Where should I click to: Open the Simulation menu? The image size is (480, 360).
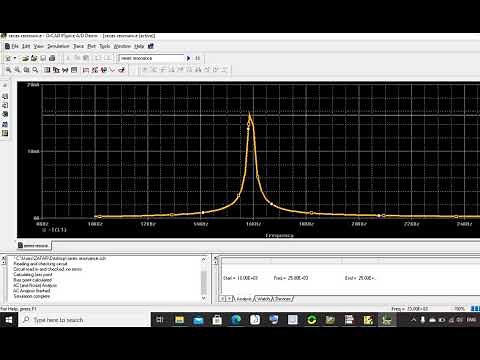pyautogui.click(x=58, y=46)
